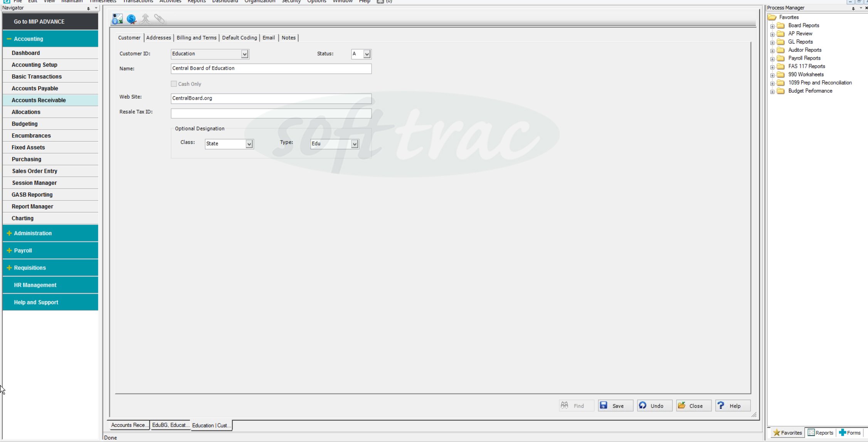The image size is (868, 442).
Task: Open Help and Support in navigator
Action: [50, 303]
